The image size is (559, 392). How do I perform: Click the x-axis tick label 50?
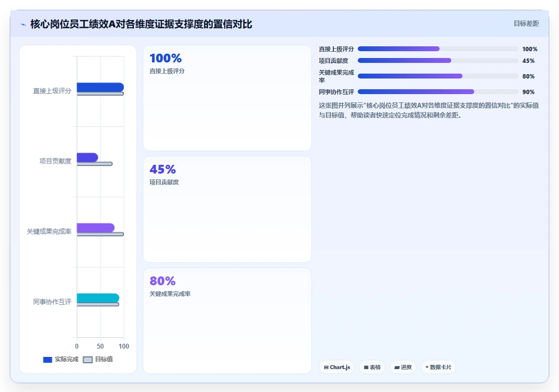click(x=100, y=346)
